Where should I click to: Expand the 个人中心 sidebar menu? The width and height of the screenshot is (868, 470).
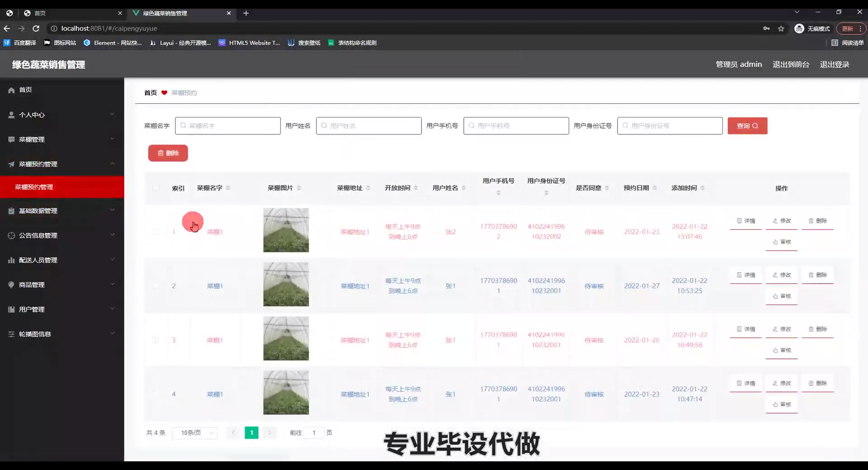pos(62,115)
